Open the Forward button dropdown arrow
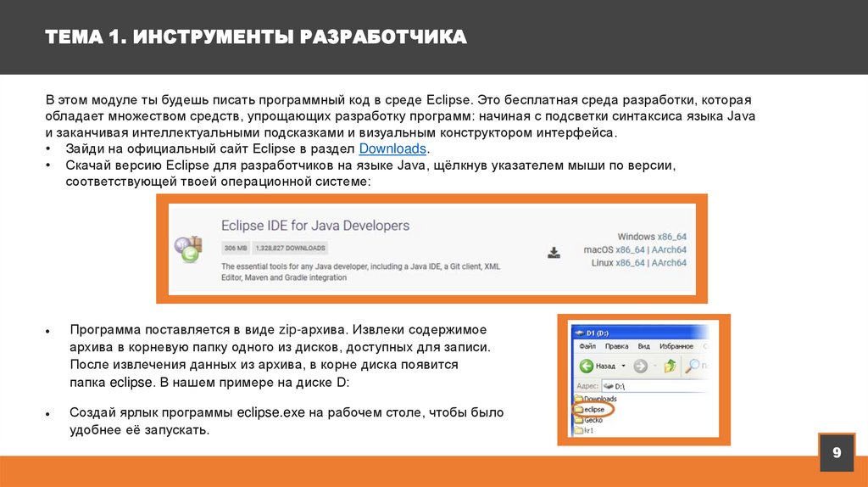Image resolution: width=868 pixels, height=487 pixels. 655,366
